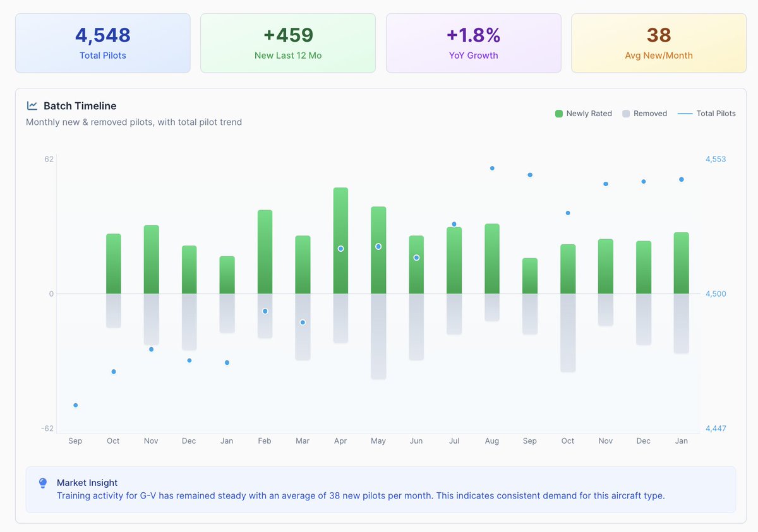Click the gray Removed bar for May

tap(378, 336)
